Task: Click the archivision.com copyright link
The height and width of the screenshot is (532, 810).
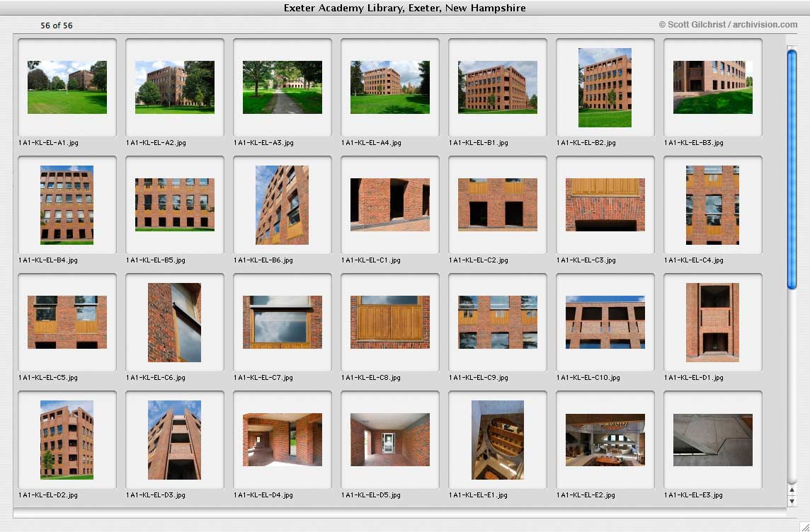Action: pyautogui.click(x=728, y=25)
